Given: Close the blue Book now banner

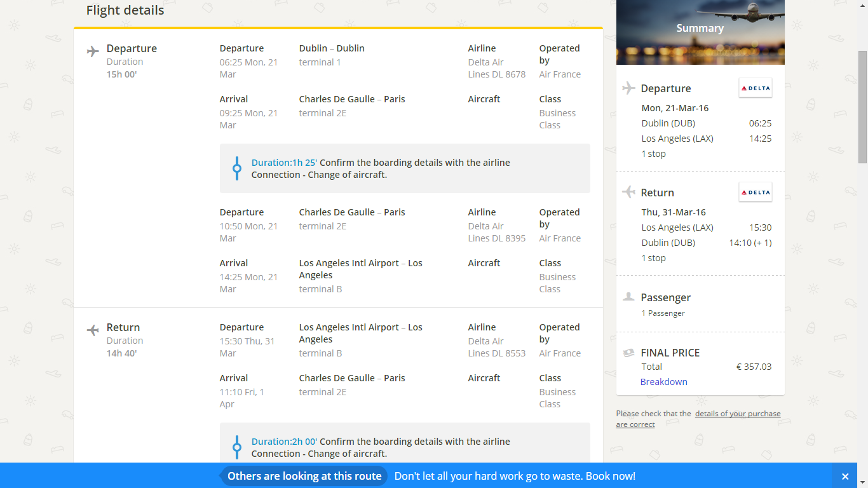Looking at the screenshot, I should (x=845, y=477).
